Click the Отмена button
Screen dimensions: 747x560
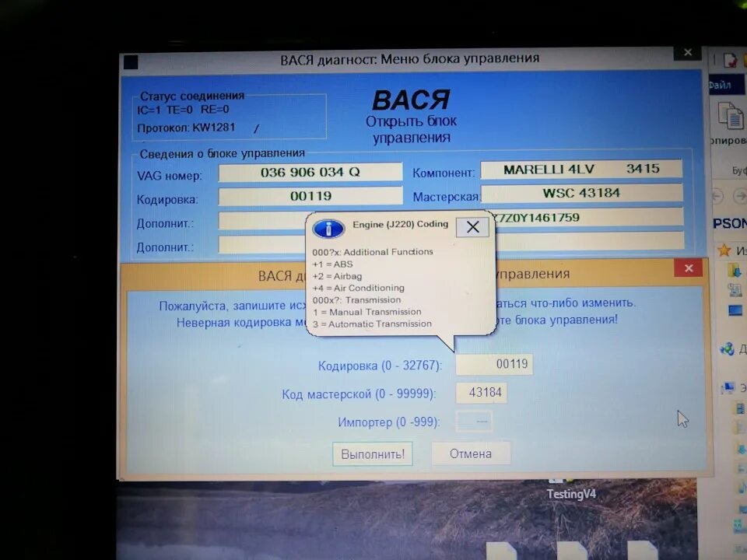tap(471, 453)
